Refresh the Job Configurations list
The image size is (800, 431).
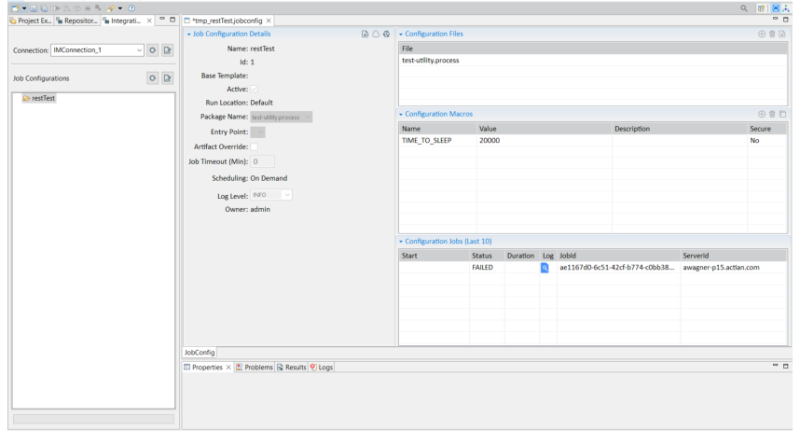click(x=153, y=78)
